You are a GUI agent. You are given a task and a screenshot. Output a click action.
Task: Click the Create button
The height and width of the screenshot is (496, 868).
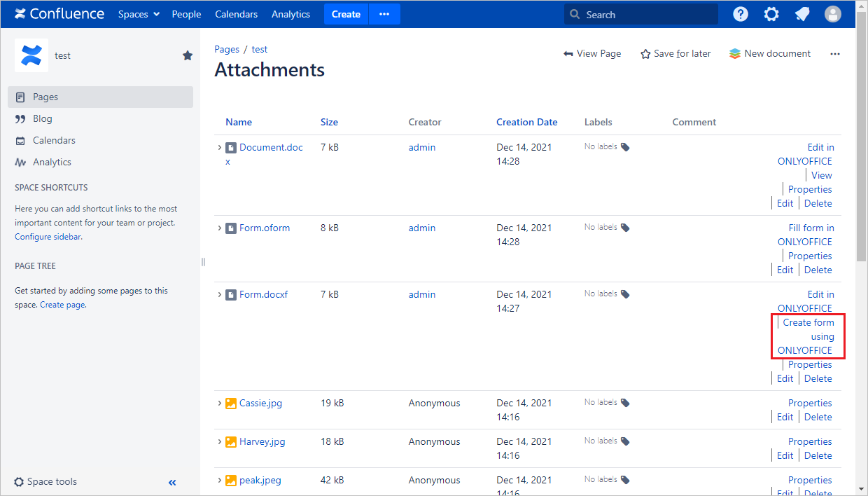pos(345,13)
